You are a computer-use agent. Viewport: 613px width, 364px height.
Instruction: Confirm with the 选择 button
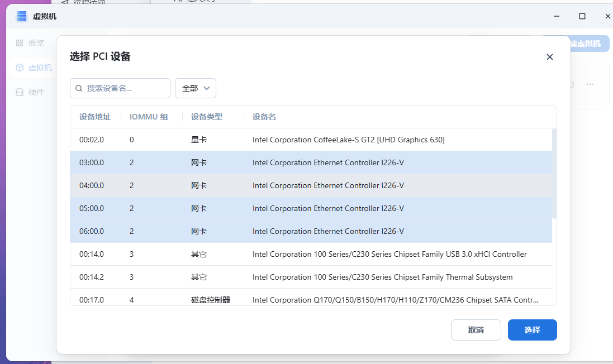[532, 330]
